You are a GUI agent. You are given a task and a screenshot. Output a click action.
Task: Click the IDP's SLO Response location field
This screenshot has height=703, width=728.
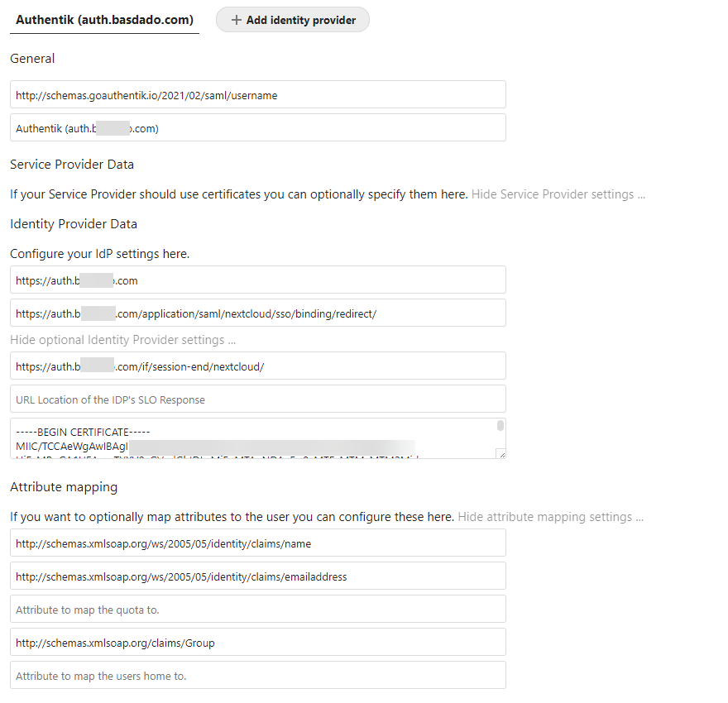click(x=256, y=398)
